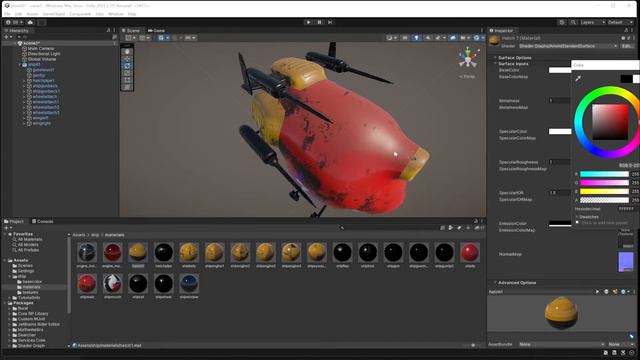The width and height of the screenshot is (640, 360).
Task: Expand the Surface Options section
Action: pyautogui.click(x=496, y=58)
